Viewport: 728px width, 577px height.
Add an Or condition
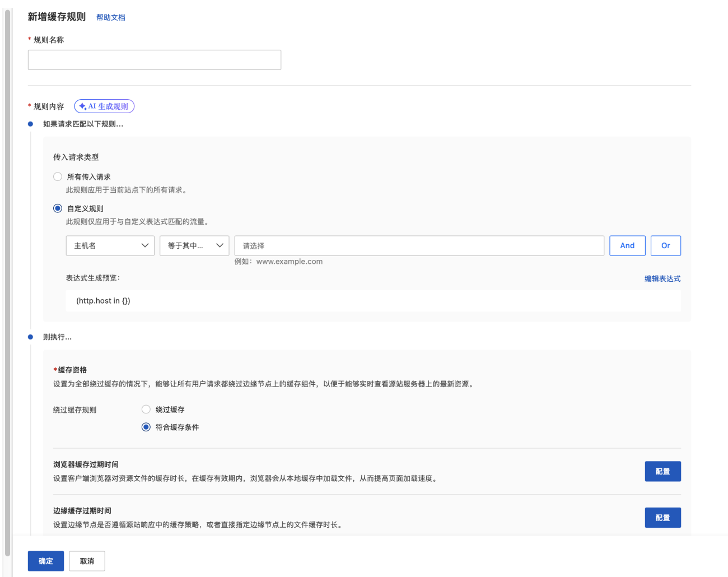(665, 246)
